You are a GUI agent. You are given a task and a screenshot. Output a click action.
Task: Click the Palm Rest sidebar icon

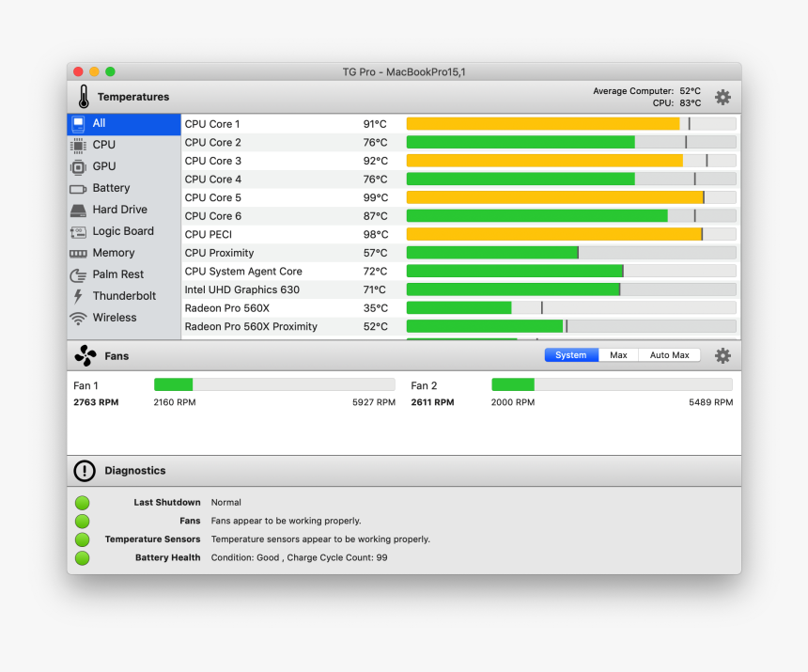coord(78,274)
